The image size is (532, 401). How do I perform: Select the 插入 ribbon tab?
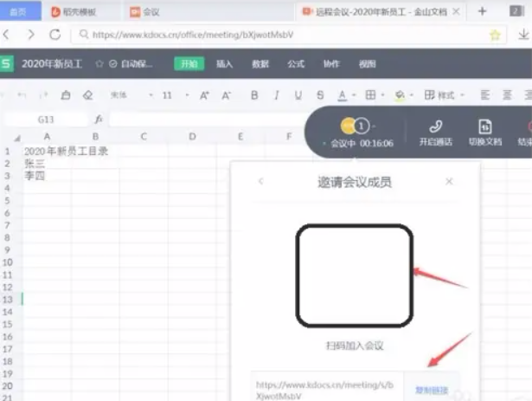tap(225, 64)
